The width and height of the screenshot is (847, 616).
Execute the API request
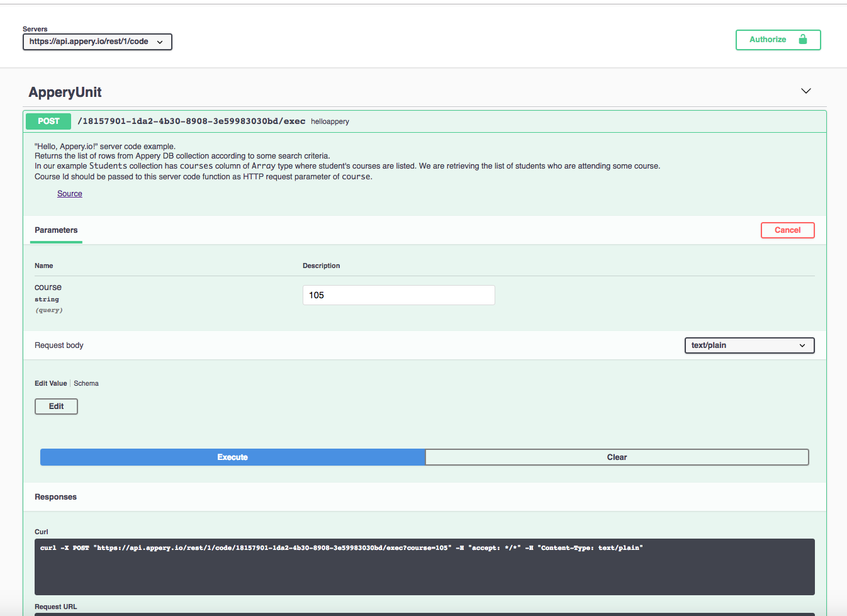coord(233,457)
